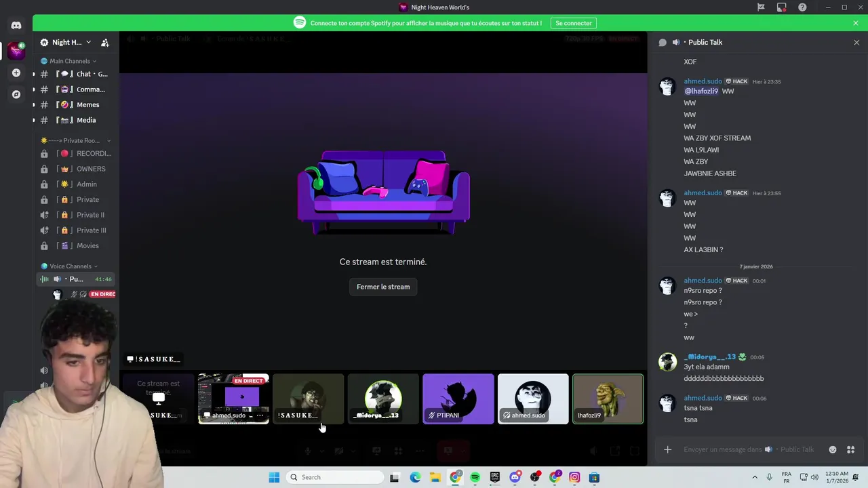This screenshot has width=868, height=488.
Task: Toggle microphone mute in call controls
Action: [x=307, y=451]
